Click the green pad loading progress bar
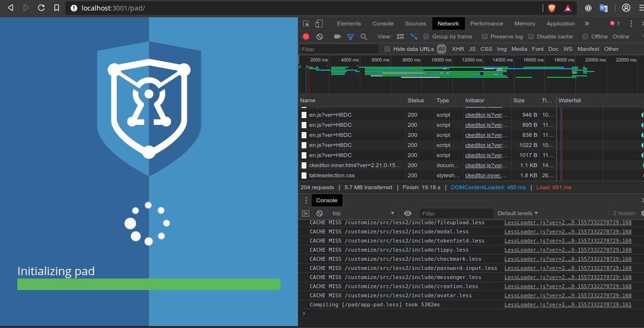This screenshot has height=328, width=644. [149, 284]
